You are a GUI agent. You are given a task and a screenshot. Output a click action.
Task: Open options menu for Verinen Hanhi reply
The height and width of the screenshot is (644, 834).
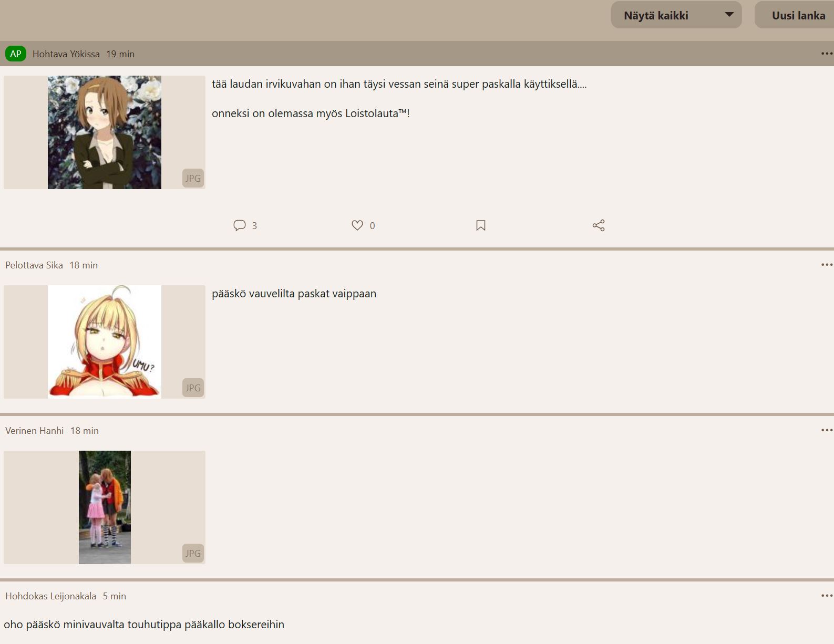point(827,430)
